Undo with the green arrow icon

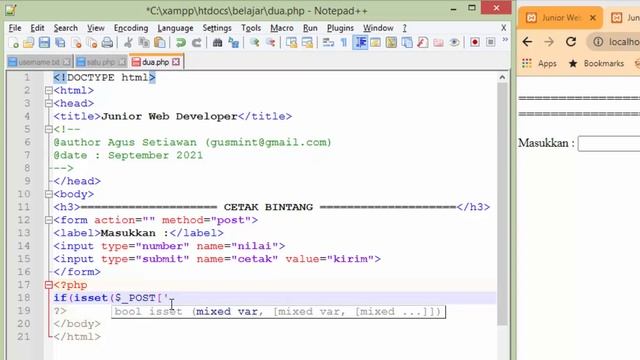point(180,42)
